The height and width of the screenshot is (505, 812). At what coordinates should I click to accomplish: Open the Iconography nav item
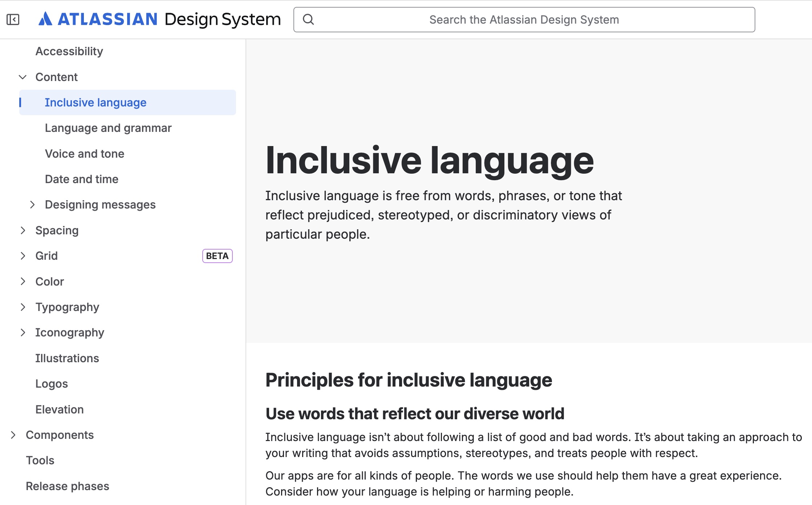coord(70,332)
